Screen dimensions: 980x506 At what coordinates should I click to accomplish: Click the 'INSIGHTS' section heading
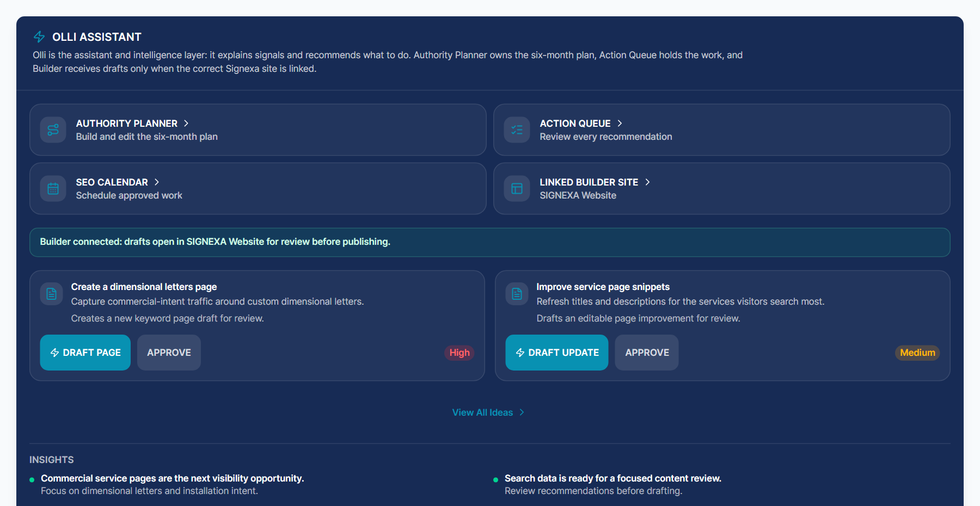(x=52, y=460)
